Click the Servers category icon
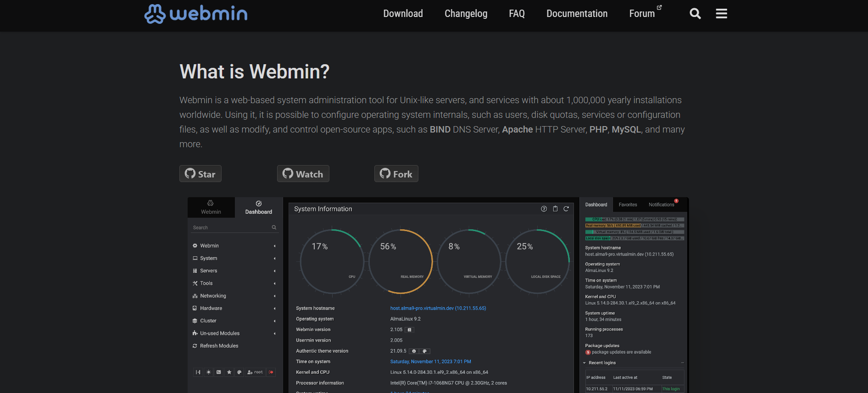Viewport: 868px width, 393px height. pyautogui.click(x=195, y=271)
